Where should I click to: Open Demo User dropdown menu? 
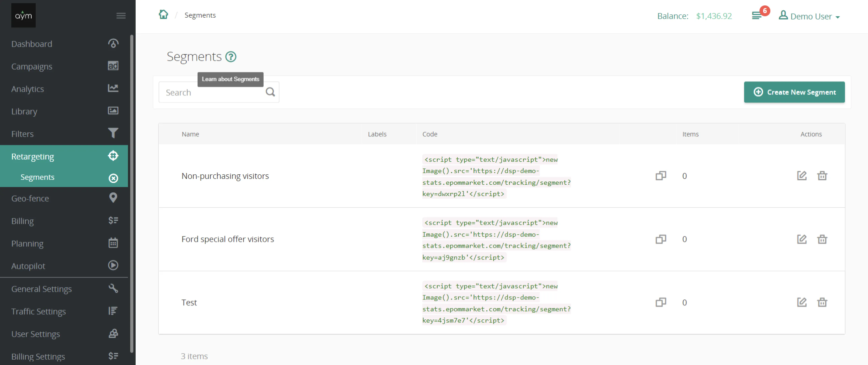click(x=809, y=16)
